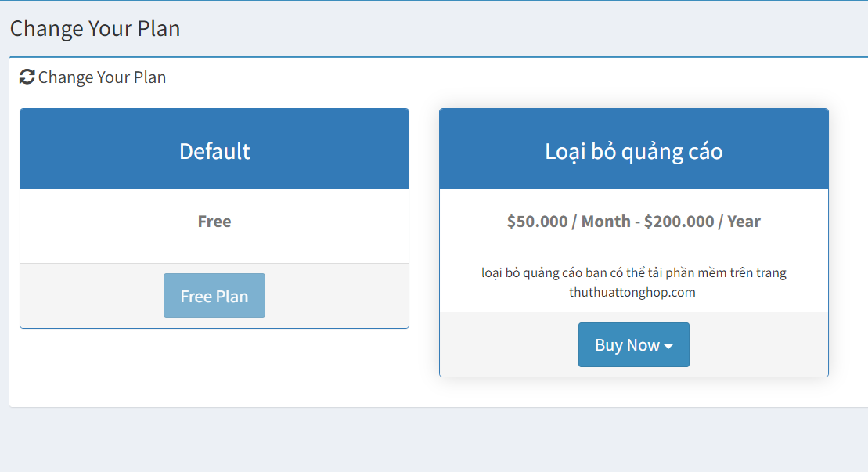The image size is (868, 472).
Task: Click the caret arrow on Buy Now
Action: (x=668, y=347)
